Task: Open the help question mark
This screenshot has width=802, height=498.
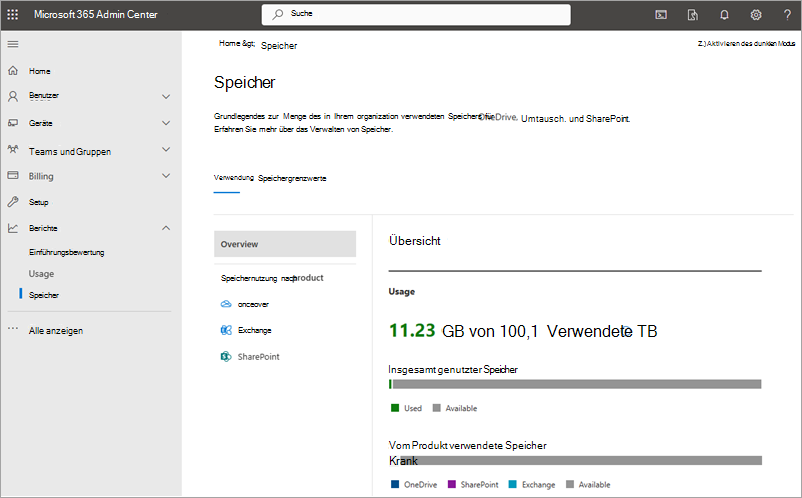Action: (787, 15)
